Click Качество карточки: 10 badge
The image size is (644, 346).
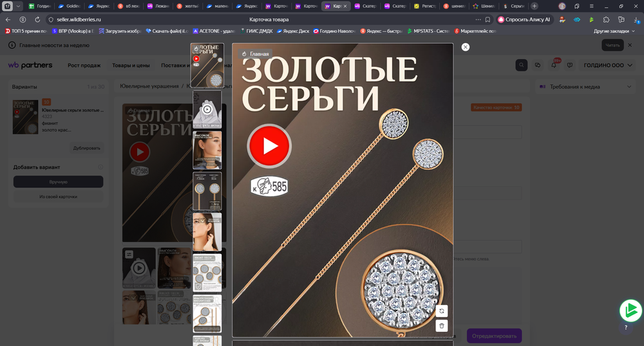coord(496,107)
